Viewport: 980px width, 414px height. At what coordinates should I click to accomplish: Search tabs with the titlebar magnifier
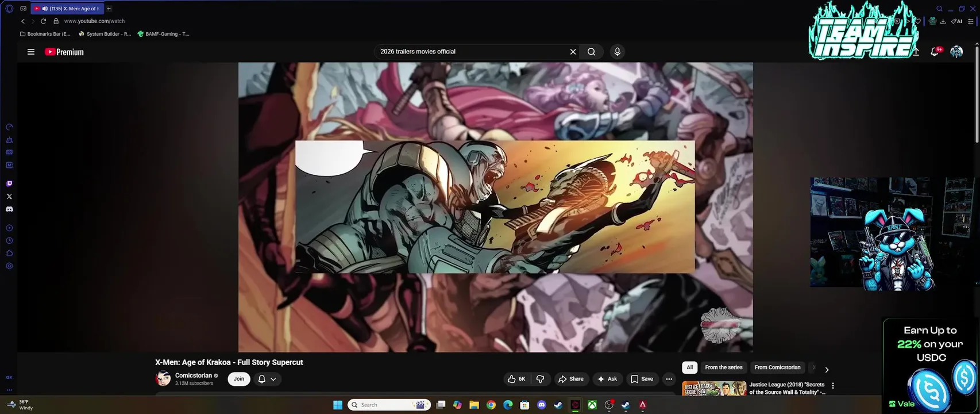coord(939,9)
